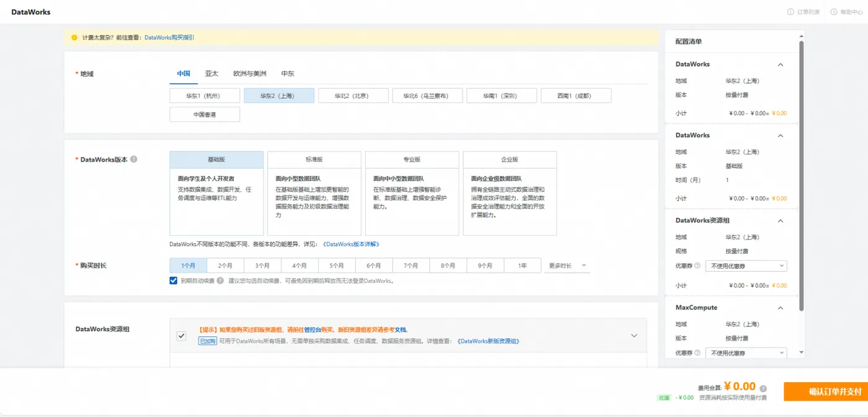Select region 华东2（上海）

[279, 96]
